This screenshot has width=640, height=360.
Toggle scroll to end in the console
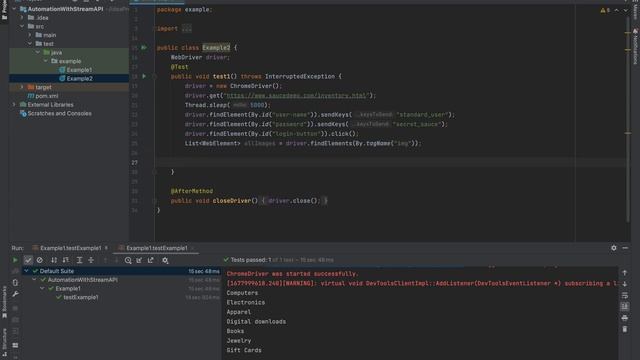[x=624, y=307]
